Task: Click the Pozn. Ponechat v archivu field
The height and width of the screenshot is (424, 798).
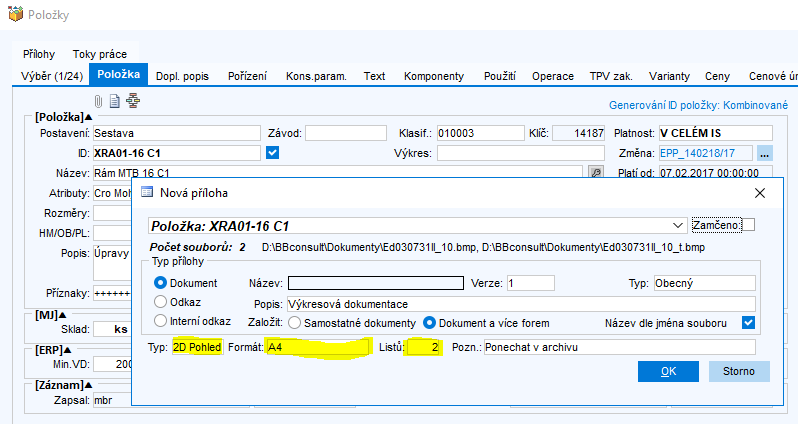Action: (x=619, y=347)
